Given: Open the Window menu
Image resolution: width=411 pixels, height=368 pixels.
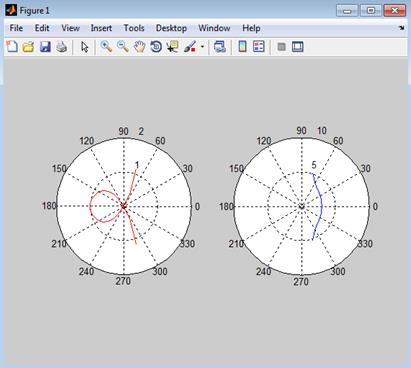Looking at the screenshot, I should click(214, 28).
